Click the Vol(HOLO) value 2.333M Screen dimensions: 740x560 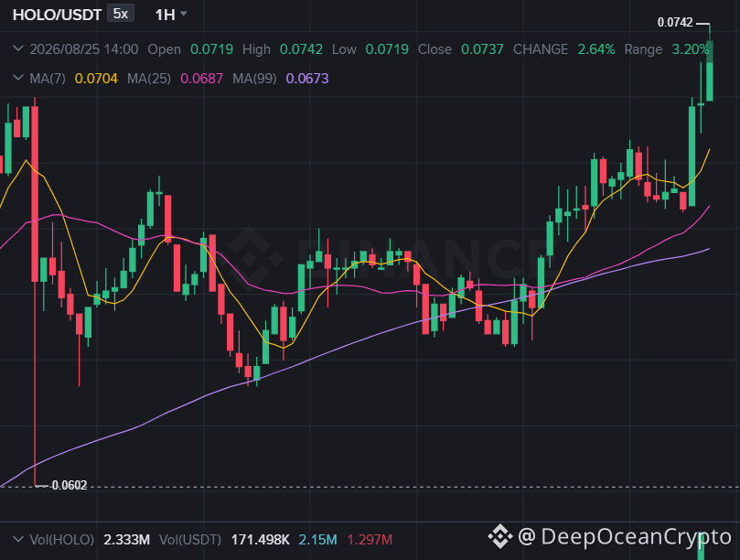126,540
